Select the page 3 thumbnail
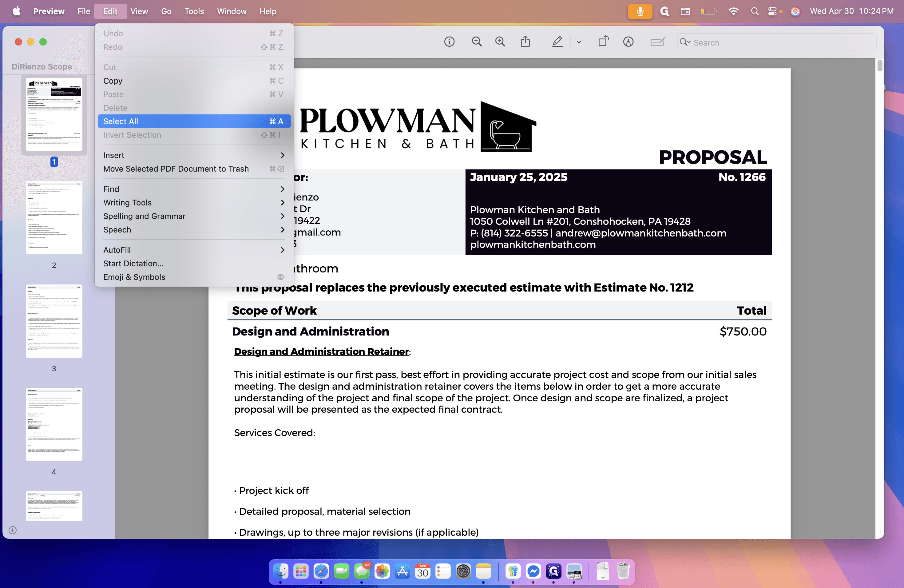The height and width of the screenshot is (588, 904). 54,321
